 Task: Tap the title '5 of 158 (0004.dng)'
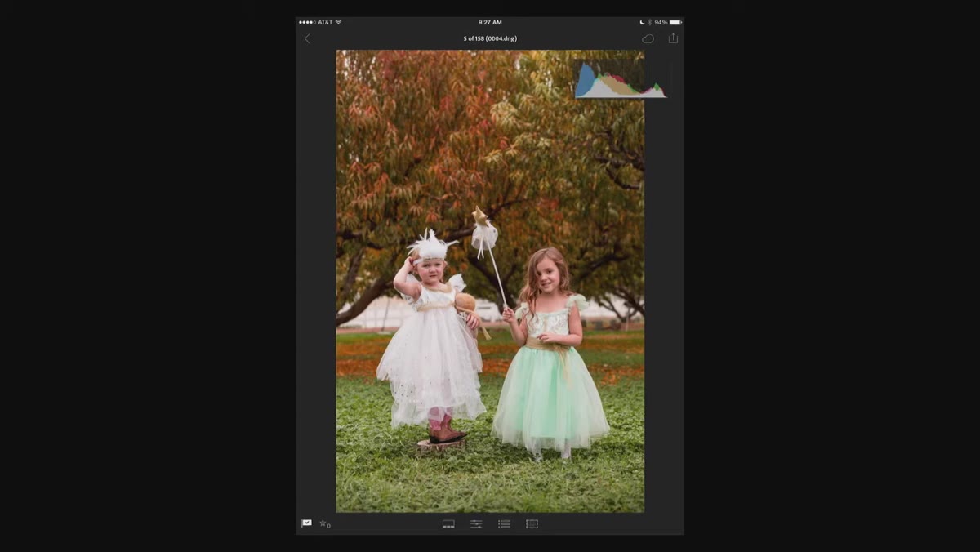490,38
